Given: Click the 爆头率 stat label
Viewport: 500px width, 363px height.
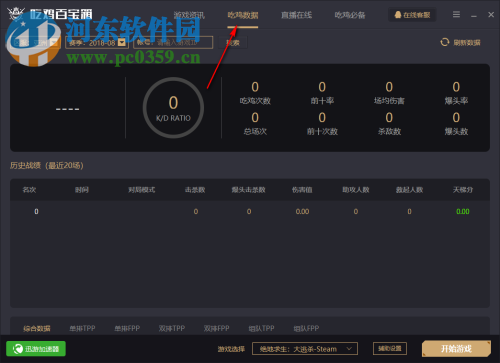Looking at the screenshot, I should point(456,101).
